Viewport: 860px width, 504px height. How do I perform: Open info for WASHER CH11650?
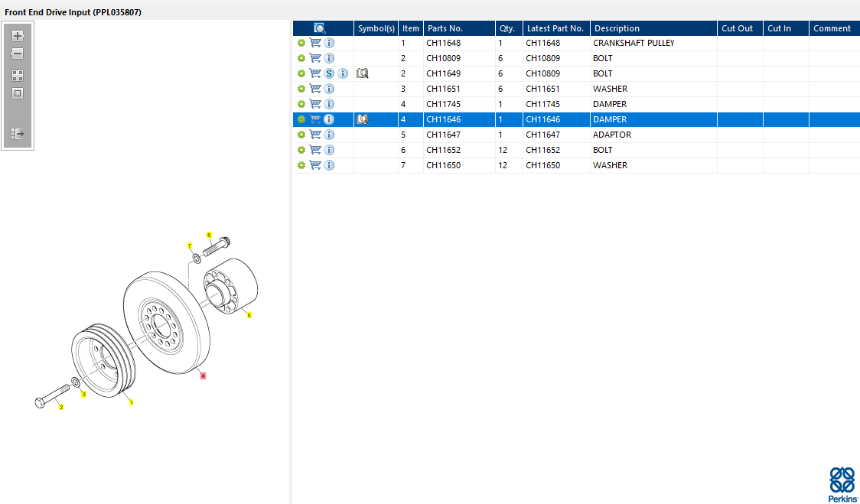pyautogui.click(x=329, y=166)
